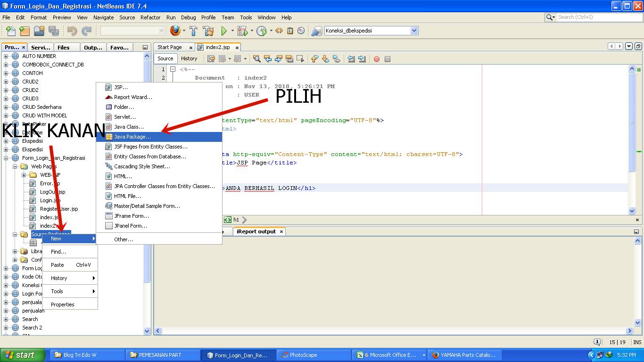Open the Koneksi_dbekspedisi configuration dropdown
Viewport: 644px width, 362px height.
[413, 30]
